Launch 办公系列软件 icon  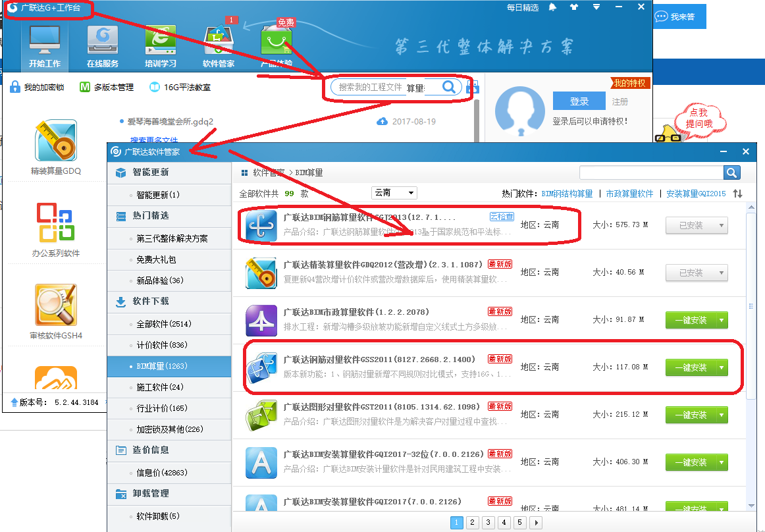pyautogui.click(x=55, y=223)
